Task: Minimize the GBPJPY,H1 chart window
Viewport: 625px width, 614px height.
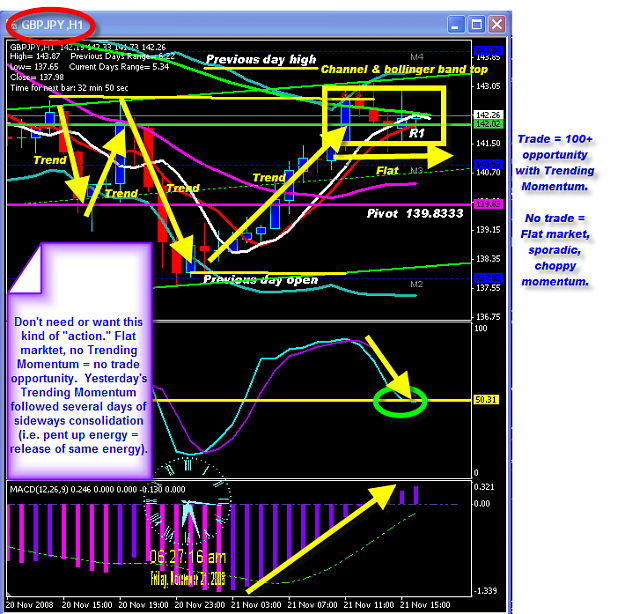Action: 456,24
